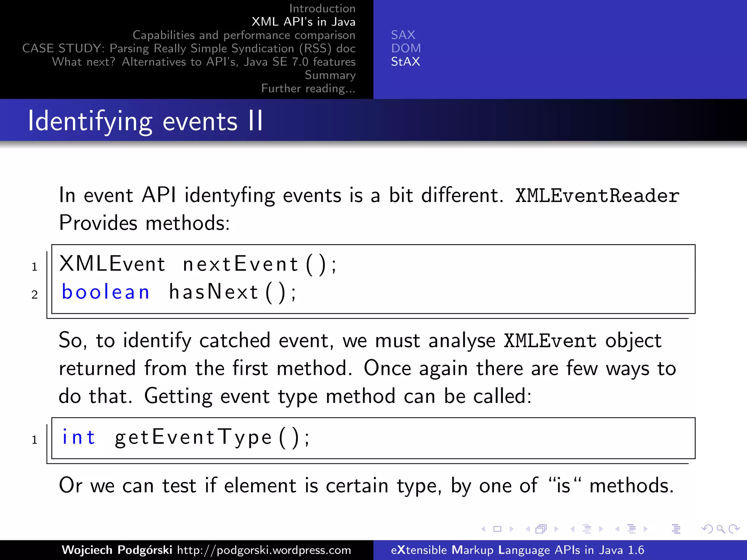Open the Summary section

point(330,75)
